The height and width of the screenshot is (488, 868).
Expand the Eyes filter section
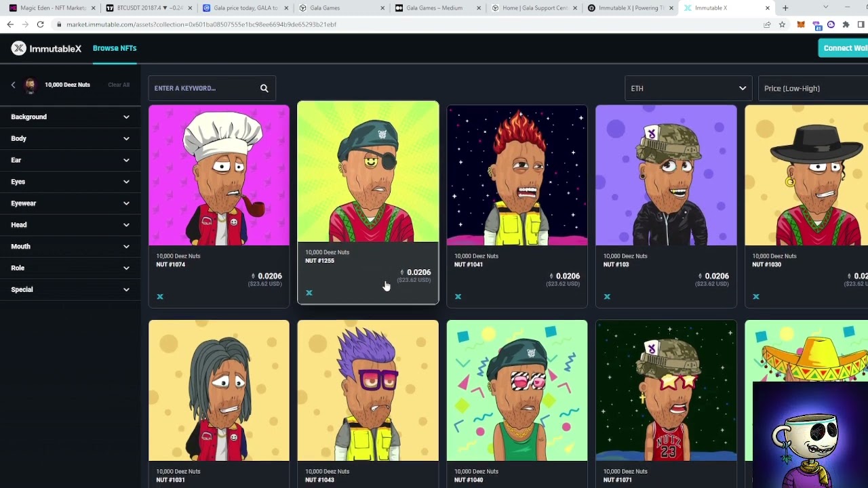pyautogui.click(x=70, y=182)
